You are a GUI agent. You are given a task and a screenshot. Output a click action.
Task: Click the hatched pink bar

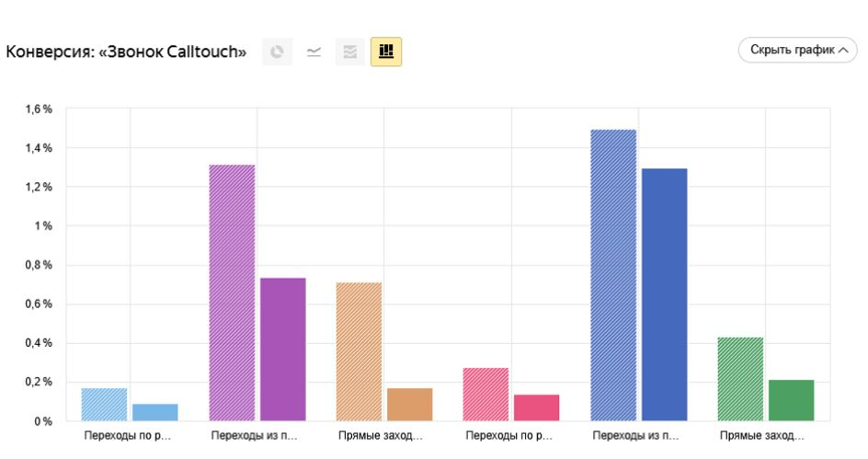pos(485,394)
